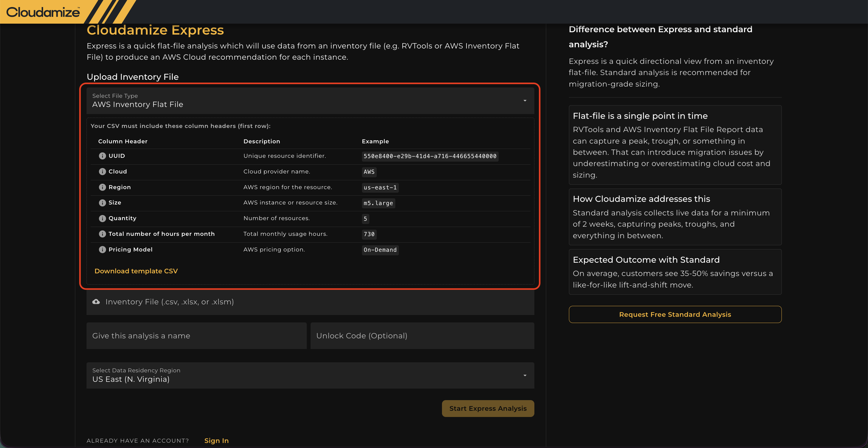Image resolution: width=868 pixels, height=448 pixels.
Task: Click the Description table heading
Action: point(262,141)
